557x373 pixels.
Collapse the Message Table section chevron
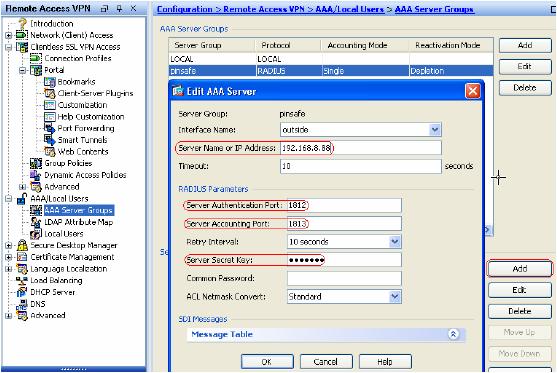point(453,334)
